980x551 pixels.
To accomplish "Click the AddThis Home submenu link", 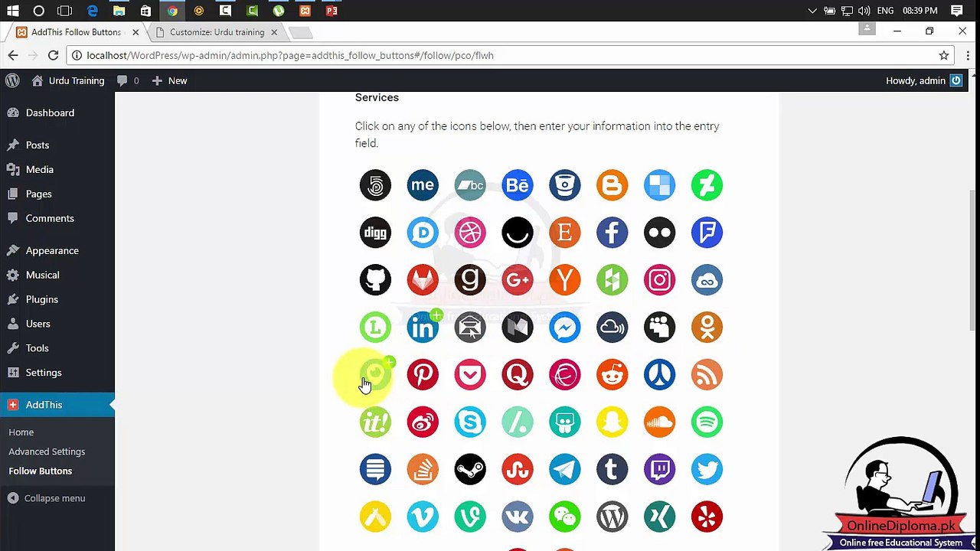I will pos(21,432).
